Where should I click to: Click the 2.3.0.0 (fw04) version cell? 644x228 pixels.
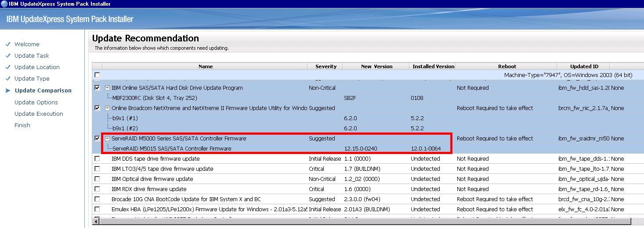pyautogui.click(x=362, y=199)
